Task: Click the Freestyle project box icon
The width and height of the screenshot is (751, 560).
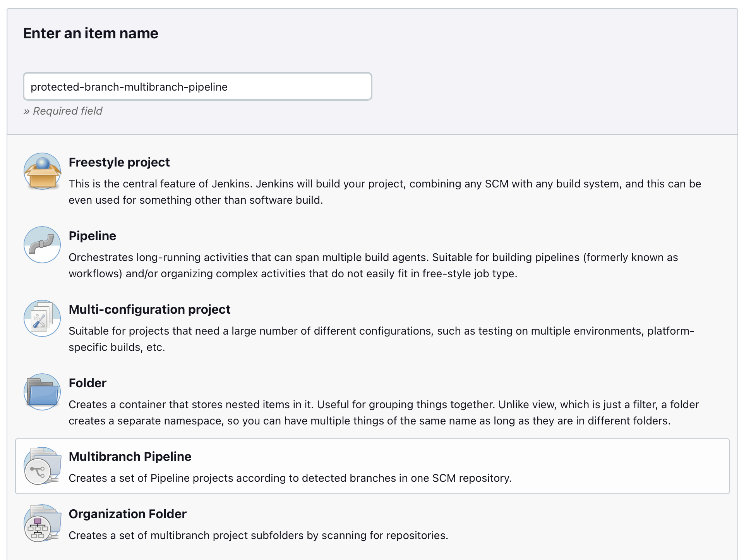Action: coord(42,171)
